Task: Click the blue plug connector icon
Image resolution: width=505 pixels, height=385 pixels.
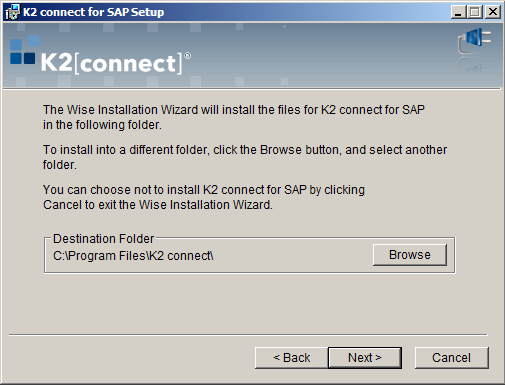Action: click(x=474, y=40)
